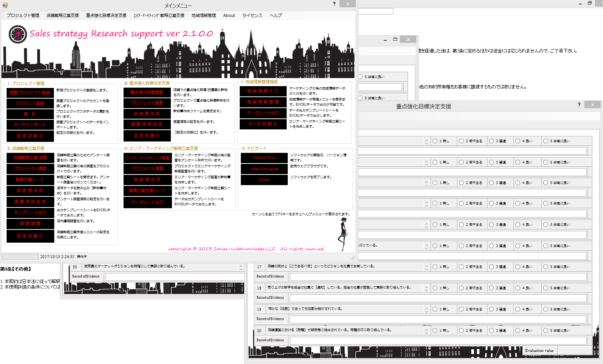Click the walking woman silhouette image
Screen dimensions: 603x364
(x=343, y=234)
